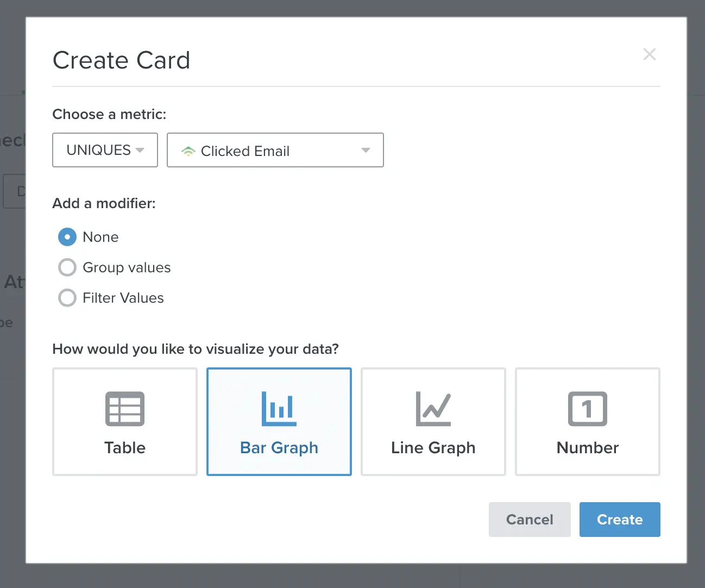The width and height of the screenshot is (705, 588).
Task: Enable the Filter Values radio option
Action: coord(67,298)
